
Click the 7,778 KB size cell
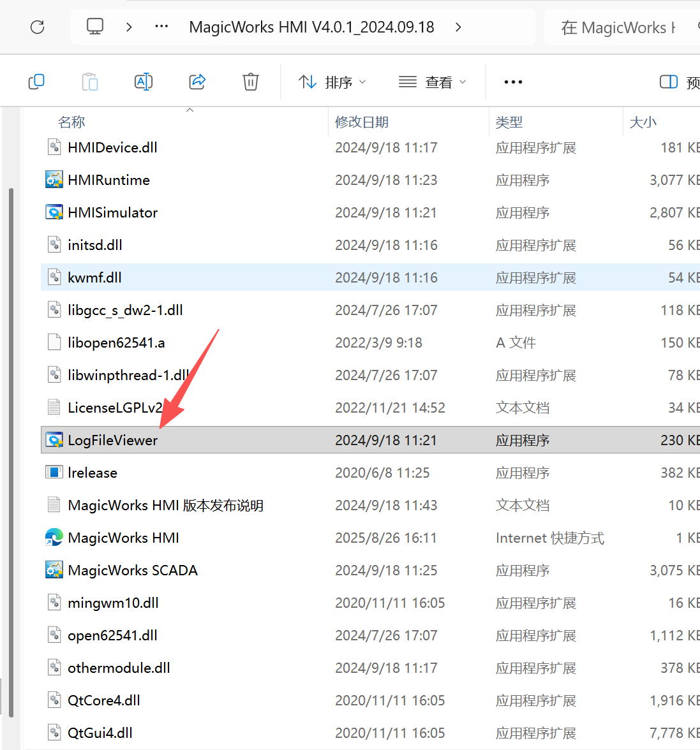coord(674,733)
